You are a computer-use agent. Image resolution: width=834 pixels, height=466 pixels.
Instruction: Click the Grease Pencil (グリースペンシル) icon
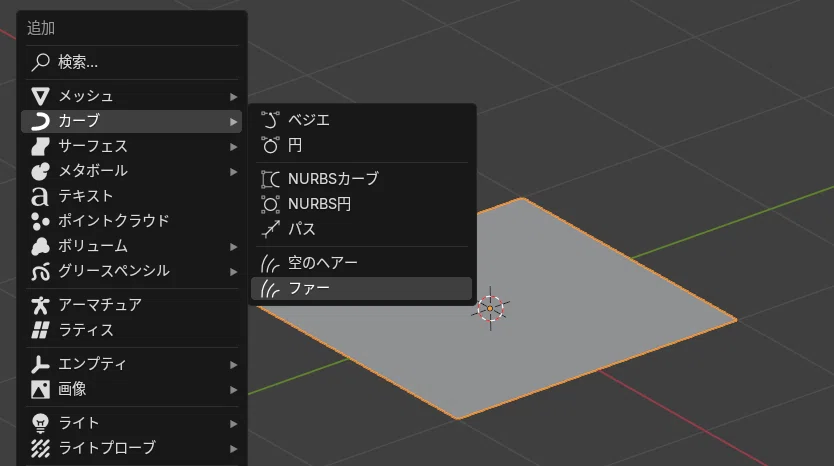40,271
